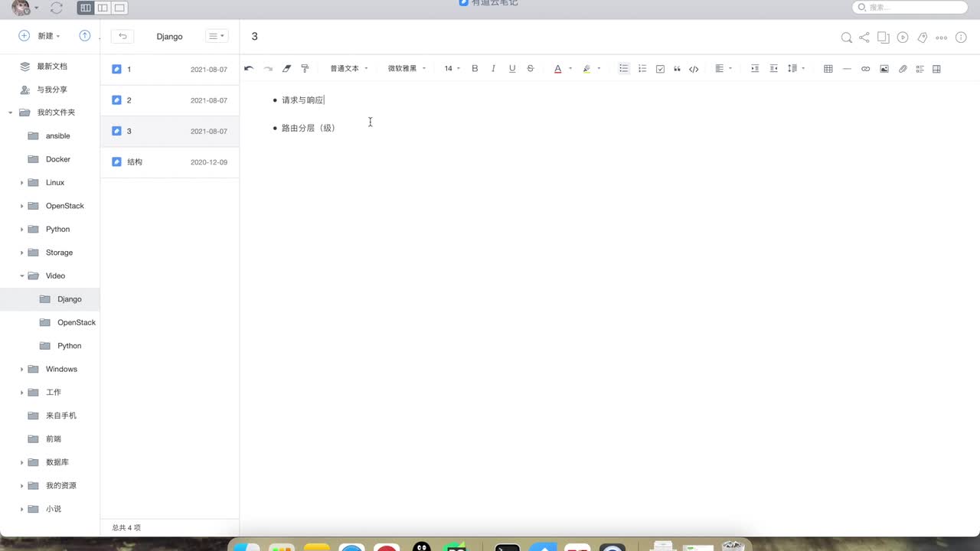Image resolution: width=980 pixels, height=551 pixels.
Task: Open note 2 in the list
Action: tap(170, 100)
